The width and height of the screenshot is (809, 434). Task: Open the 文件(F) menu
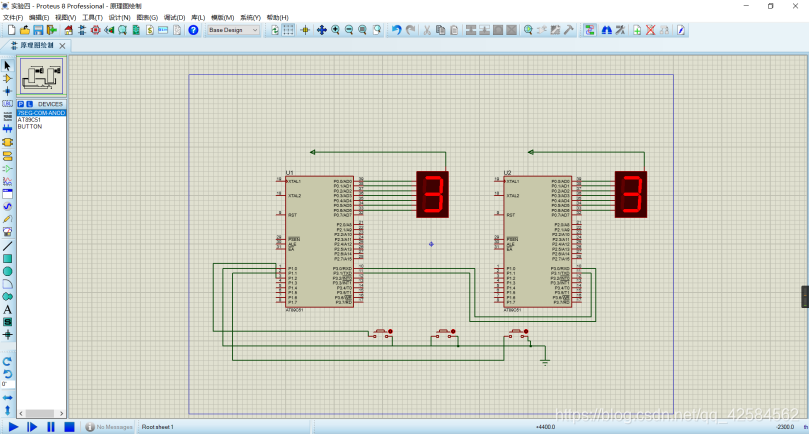point(13,18)
